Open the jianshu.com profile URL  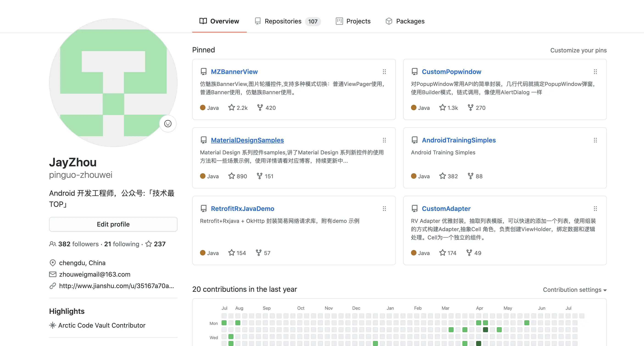pos(116,286)
